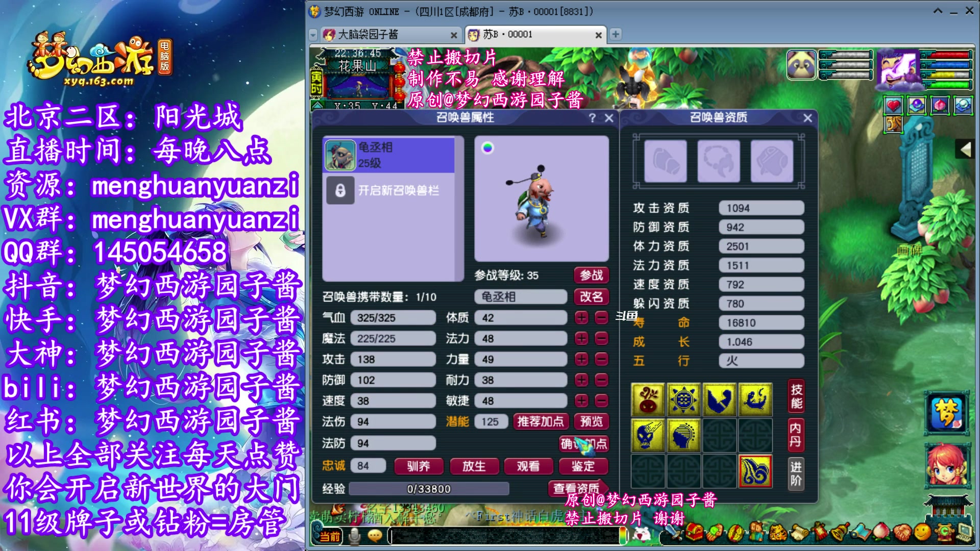Remove a point from 力量 with minus
980x551 pixels.
pos(602,360)
